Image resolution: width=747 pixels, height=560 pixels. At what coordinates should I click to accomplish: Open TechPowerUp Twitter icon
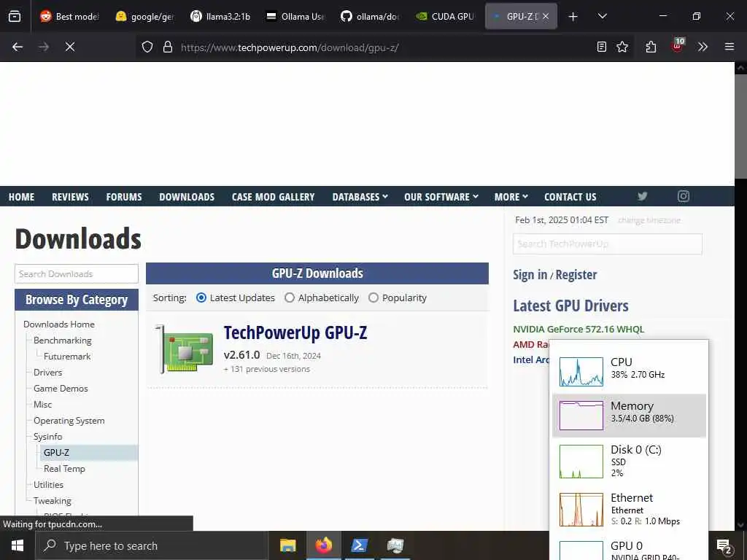(643, 196)
